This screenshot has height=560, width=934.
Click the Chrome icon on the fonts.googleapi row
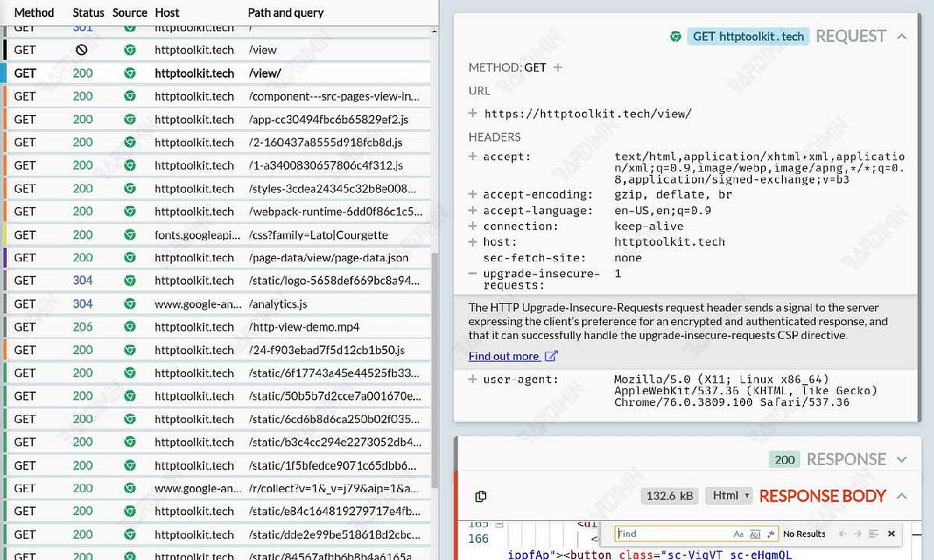tap(130, 234)
